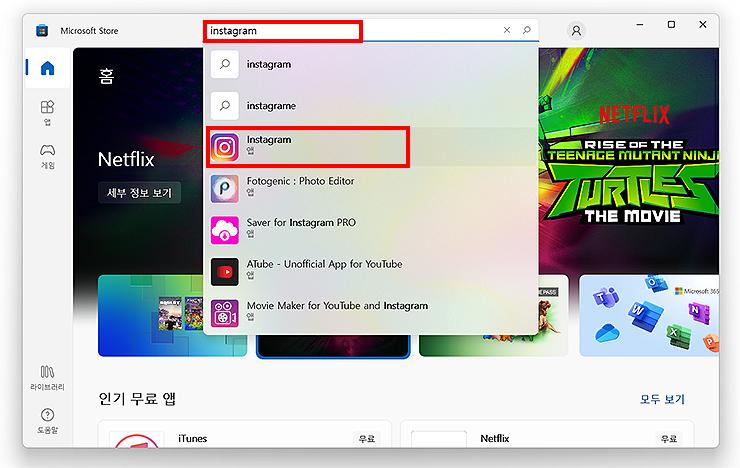Maximize the Microsoft Store window
Image resolution: width=740 pixels, height=468 pixels.
(x=671, y=25)
